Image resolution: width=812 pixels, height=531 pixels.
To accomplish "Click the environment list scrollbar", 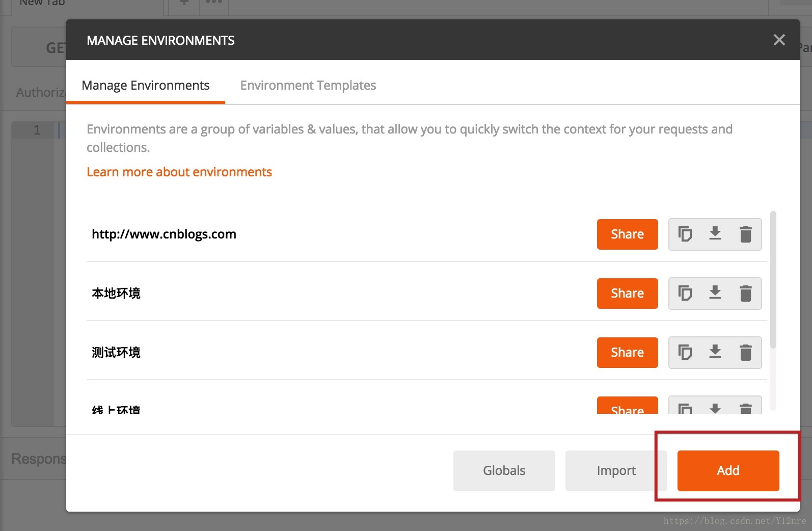I will [773, 280].
